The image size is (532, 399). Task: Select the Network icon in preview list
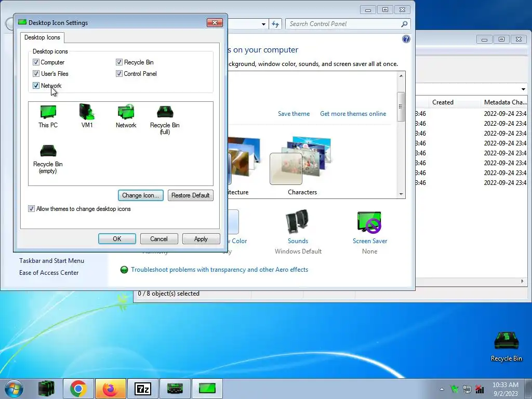tap(126, 116)
